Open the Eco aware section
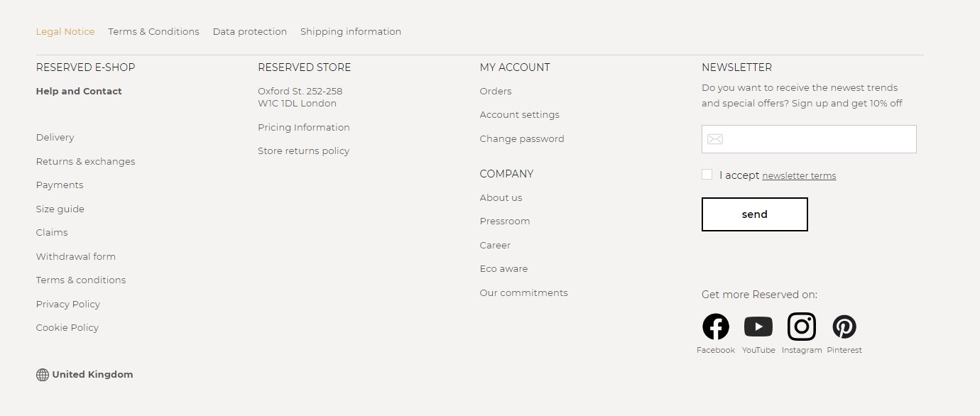This screenshot has height=416, width=980. pyautogui.click(x=503, y=268)
